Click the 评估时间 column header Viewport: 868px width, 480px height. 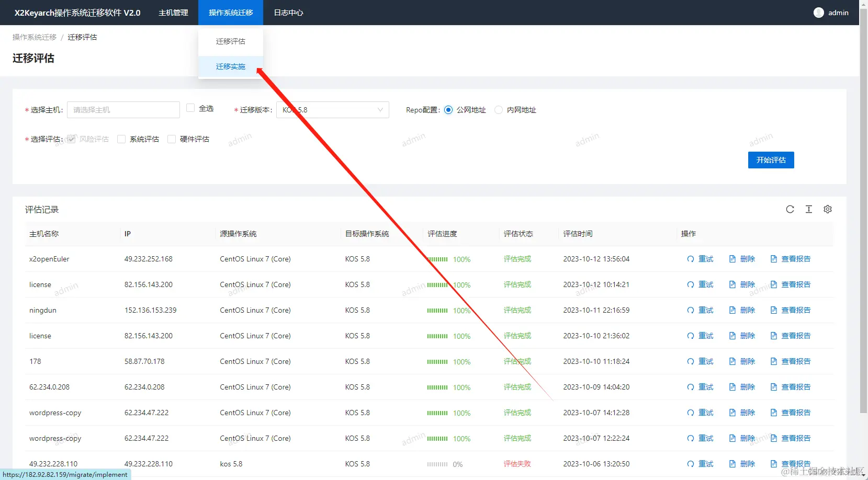tap(578, 234)
